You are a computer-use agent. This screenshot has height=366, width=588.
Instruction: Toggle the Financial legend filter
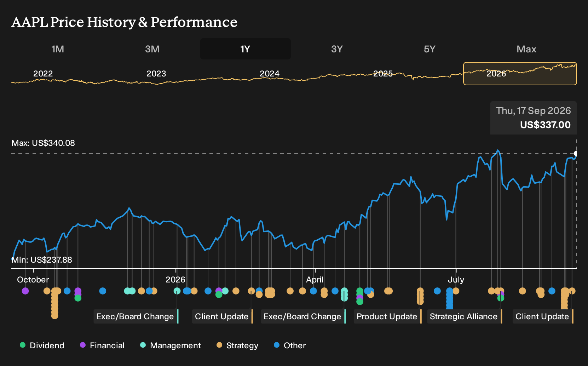pos(102,345)
